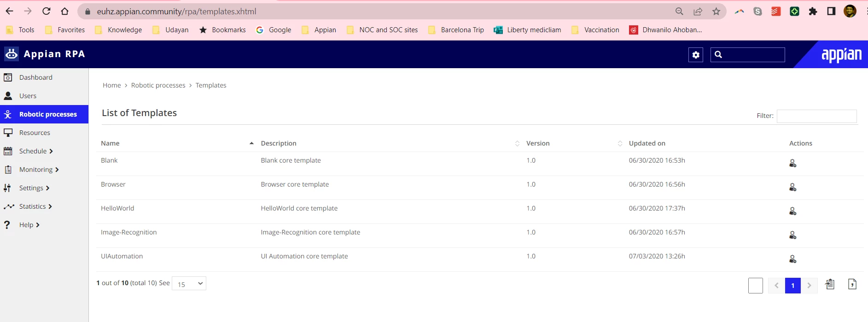868x322 pixels.
Task: Click the Dashboard sidebar icon
Action: [x=8, y=77]
